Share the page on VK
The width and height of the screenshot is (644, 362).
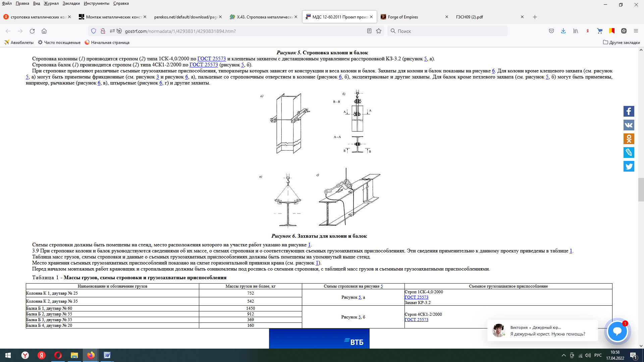(629, 125)
